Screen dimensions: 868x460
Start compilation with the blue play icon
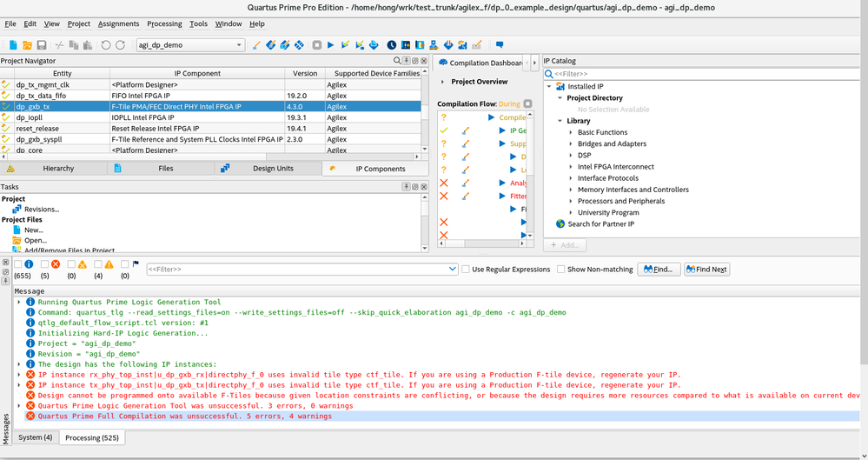click(x=330, y=45)
